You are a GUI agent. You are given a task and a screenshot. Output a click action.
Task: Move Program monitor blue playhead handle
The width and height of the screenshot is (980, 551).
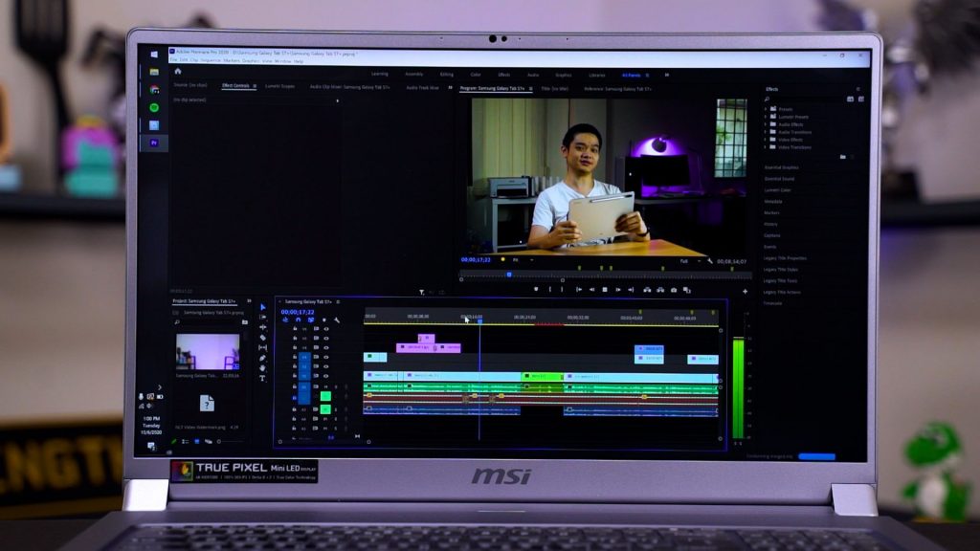coord(509,275)
